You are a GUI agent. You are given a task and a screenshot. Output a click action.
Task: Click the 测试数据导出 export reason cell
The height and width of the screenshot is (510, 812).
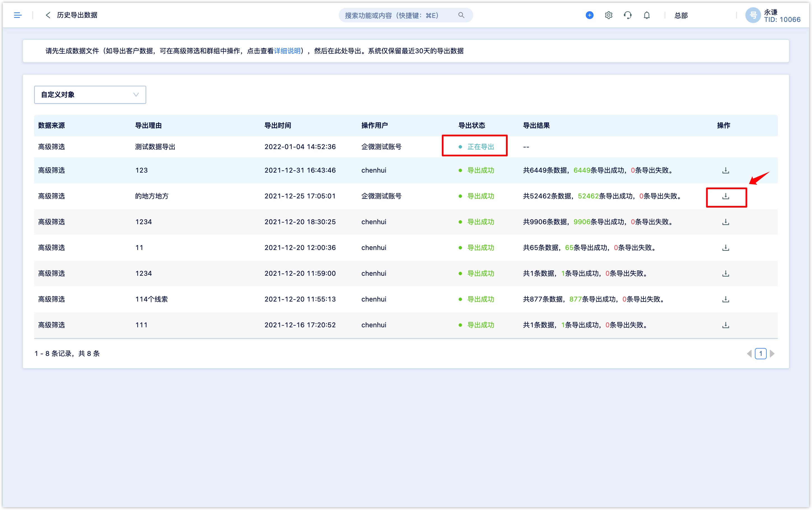point(155,147)
